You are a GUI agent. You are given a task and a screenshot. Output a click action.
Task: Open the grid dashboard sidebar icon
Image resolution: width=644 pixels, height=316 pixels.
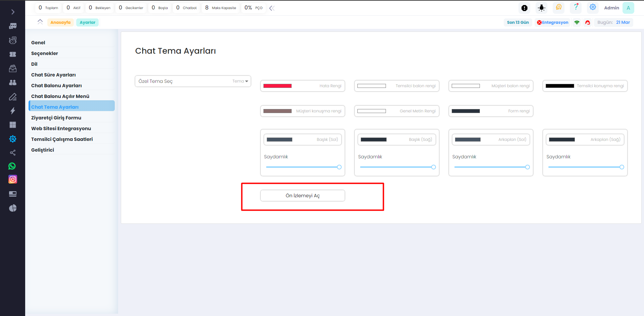[x=13, y=125]
